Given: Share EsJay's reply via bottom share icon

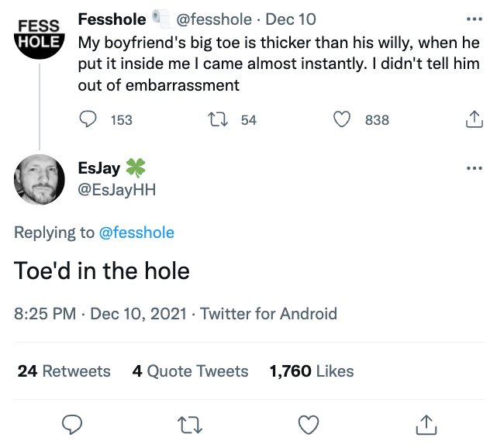Looking at the screenshot, I should coord(426,423).
